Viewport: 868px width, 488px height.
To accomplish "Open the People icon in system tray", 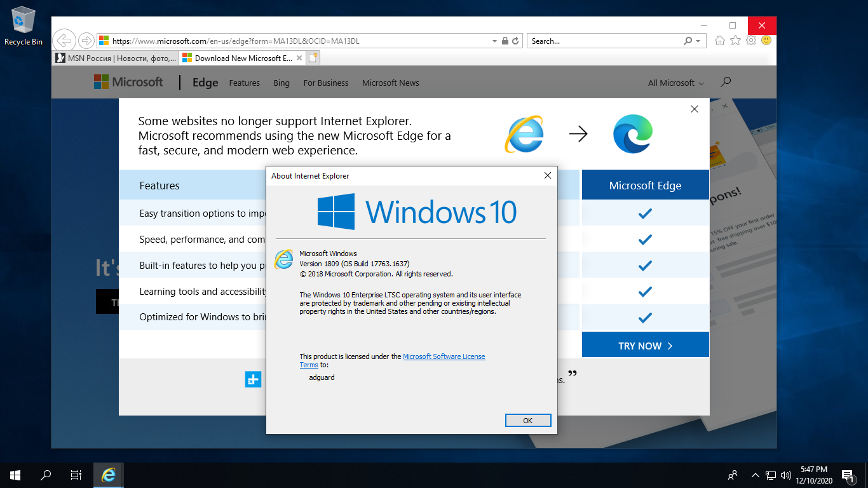I will 733,475.
